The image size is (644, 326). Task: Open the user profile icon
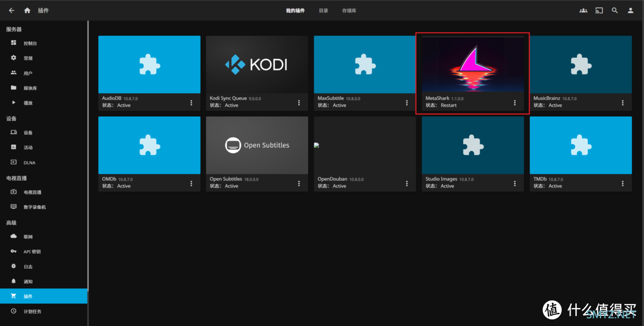click(x=630, y=11)
